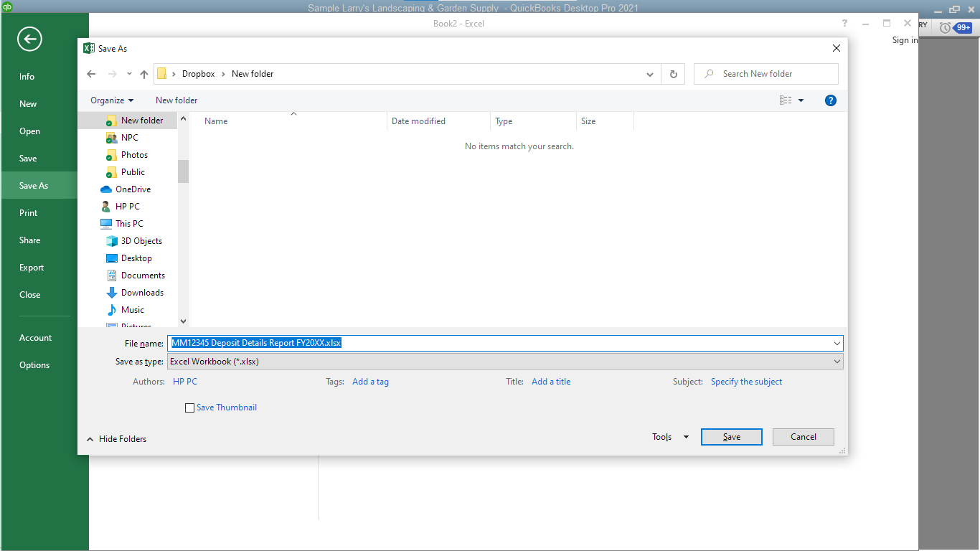Open the Tools dropdown menu
This screenshot has height=551, width=980.
[x=670, y=437]
